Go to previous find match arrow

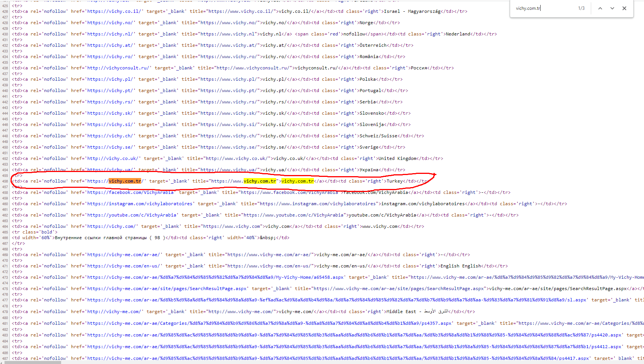pos(600,8)
